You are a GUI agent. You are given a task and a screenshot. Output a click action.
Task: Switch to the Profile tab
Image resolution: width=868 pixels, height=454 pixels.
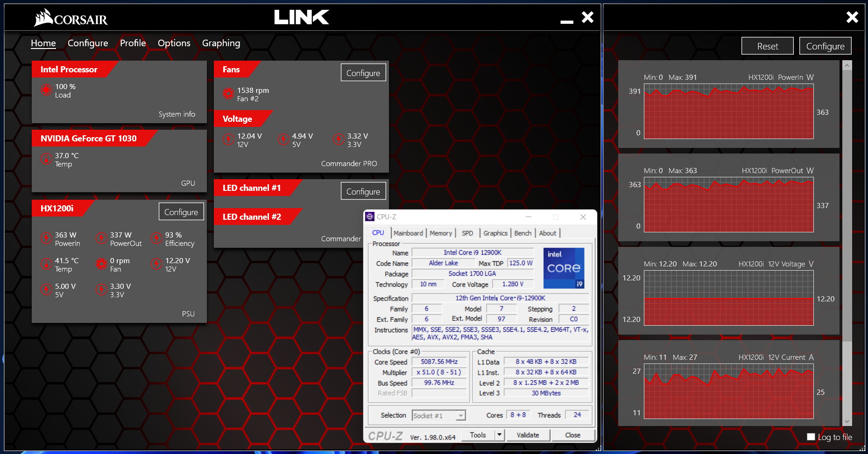(133, 43)
